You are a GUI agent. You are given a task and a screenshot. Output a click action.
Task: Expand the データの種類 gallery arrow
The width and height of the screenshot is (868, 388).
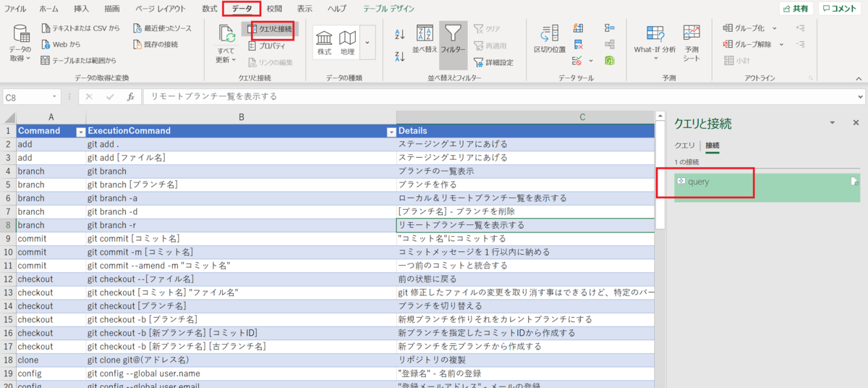[x=367, y=43]
